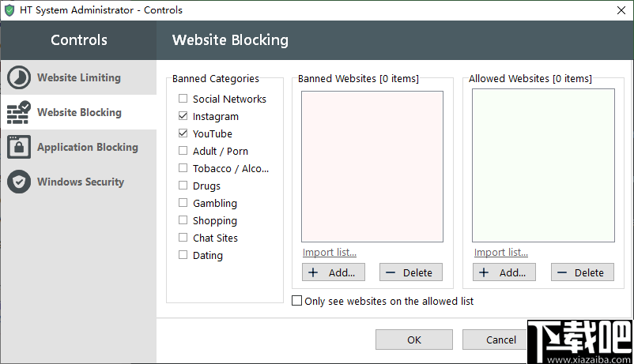
Task: Toggle Only see websites on the allowed list
Action: pos(297,301)
